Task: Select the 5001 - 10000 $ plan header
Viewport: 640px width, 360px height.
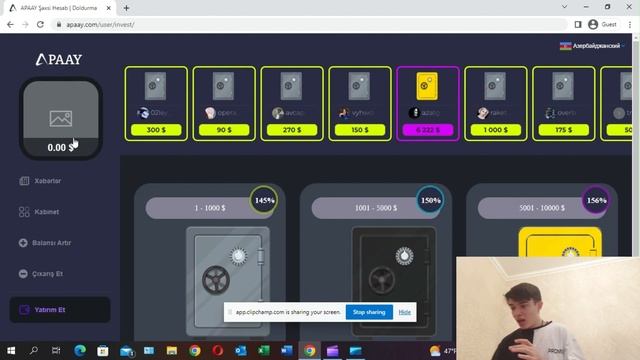Action: (x=542, y=208)
